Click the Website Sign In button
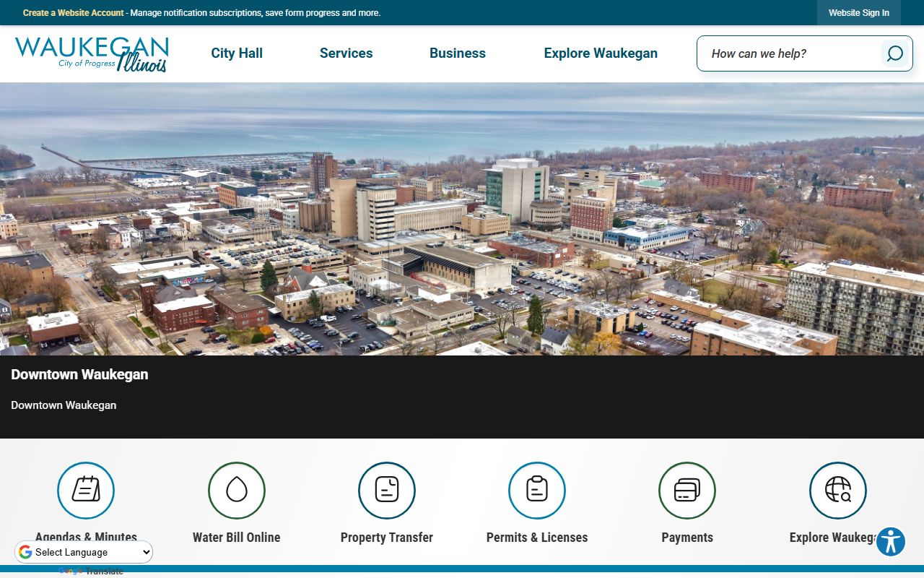The height and width of the screenshot is (578, 924). click(x=859, y=13)
